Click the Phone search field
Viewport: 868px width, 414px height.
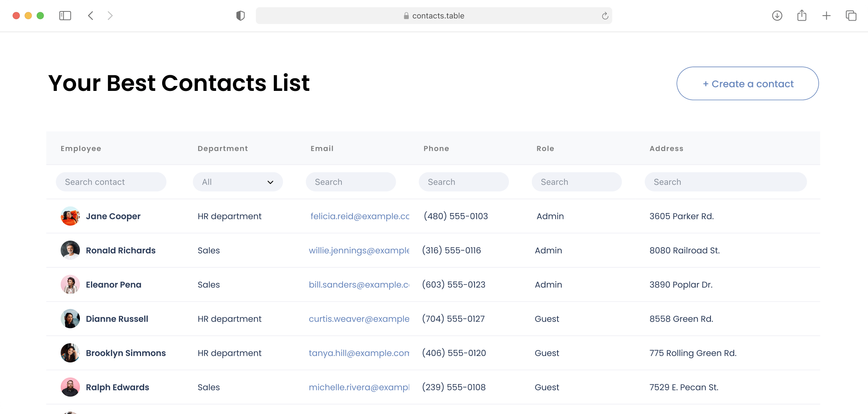click(464, 182)
